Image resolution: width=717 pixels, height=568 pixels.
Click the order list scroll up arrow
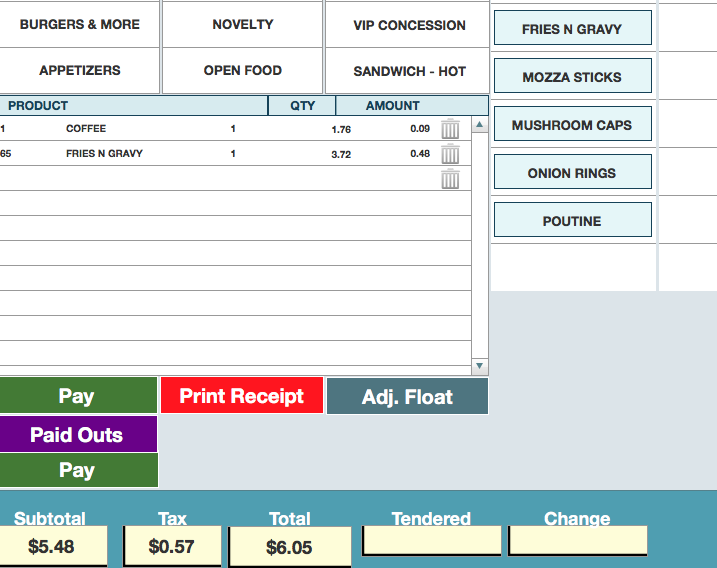479,124
